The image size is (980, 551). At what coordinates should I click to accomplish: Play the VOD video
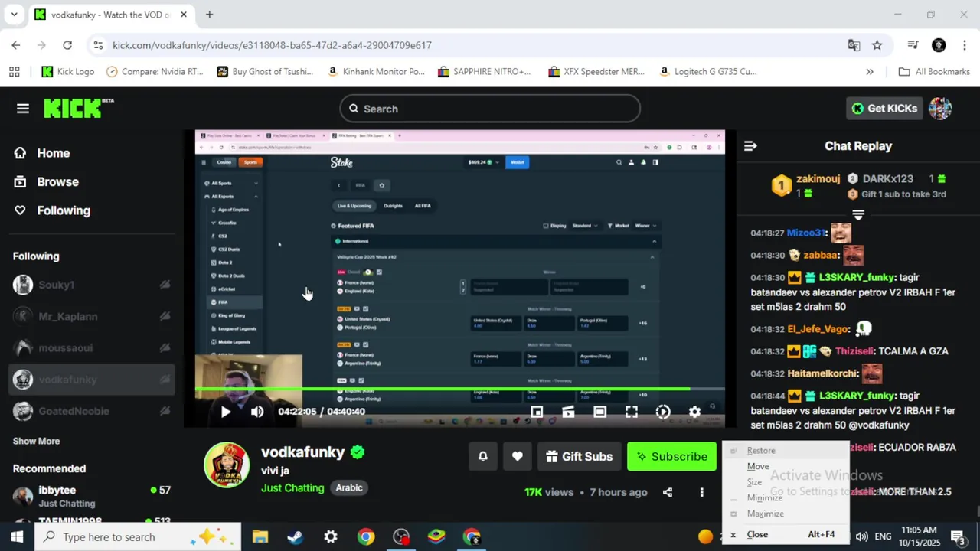(225, 412)
